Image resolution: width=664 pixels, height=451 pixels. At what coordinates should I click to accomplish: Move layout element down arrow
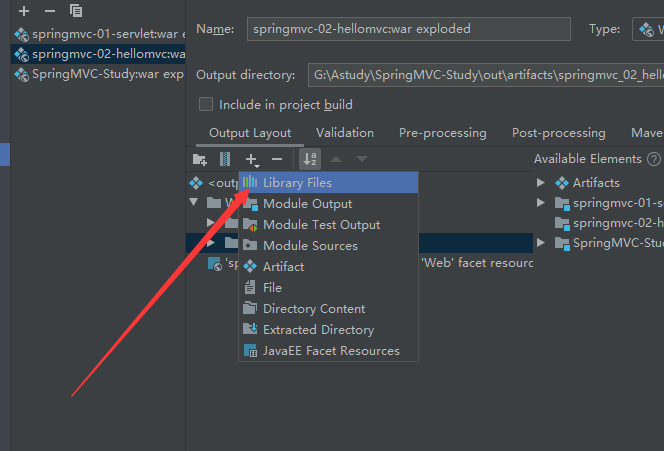(362, 159)
